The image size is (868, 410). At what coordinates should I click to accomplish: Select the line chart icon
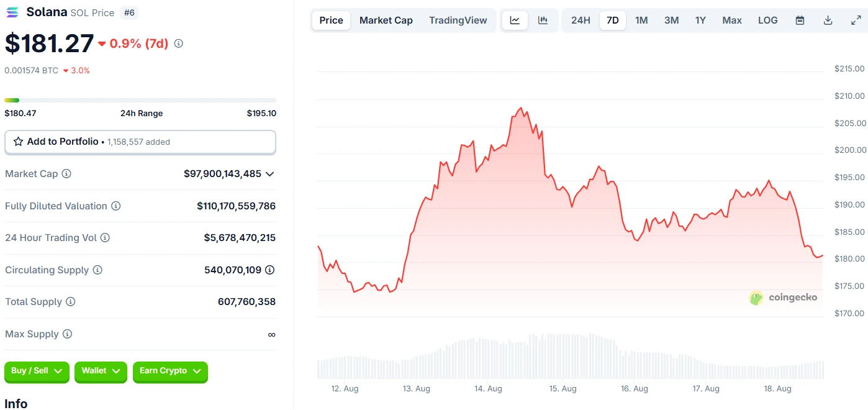point(515,20)
